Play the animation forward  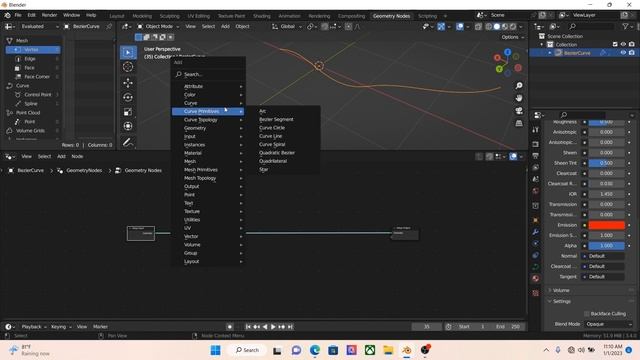[x=273, y=327]
